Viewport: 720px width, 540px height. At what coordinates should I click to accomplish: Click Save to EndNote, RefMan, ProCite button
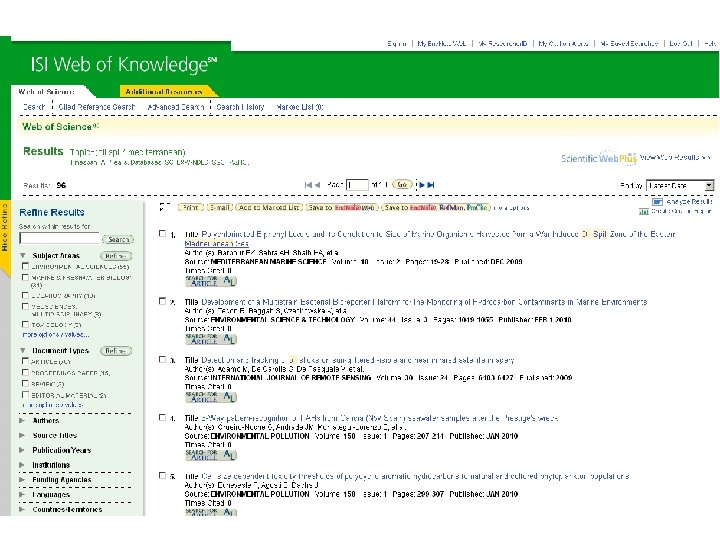pyautogui.click(x=436, y=208)
